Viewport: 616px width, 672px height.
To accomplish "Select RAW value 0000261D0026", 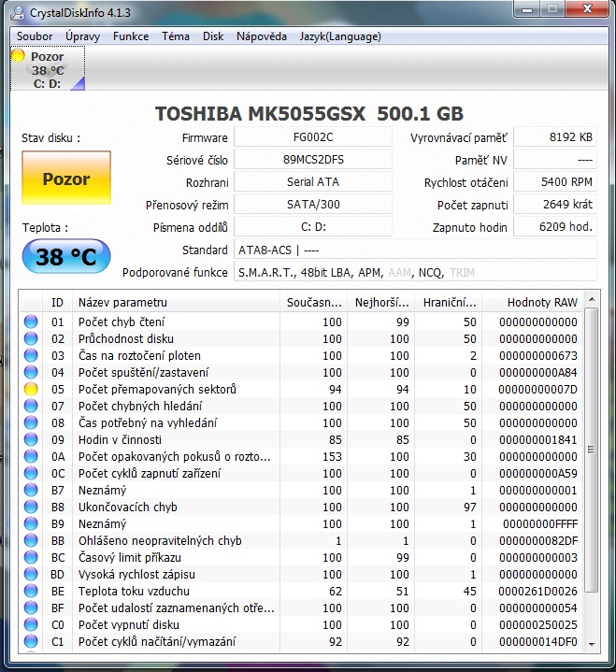I will point(537,591).
